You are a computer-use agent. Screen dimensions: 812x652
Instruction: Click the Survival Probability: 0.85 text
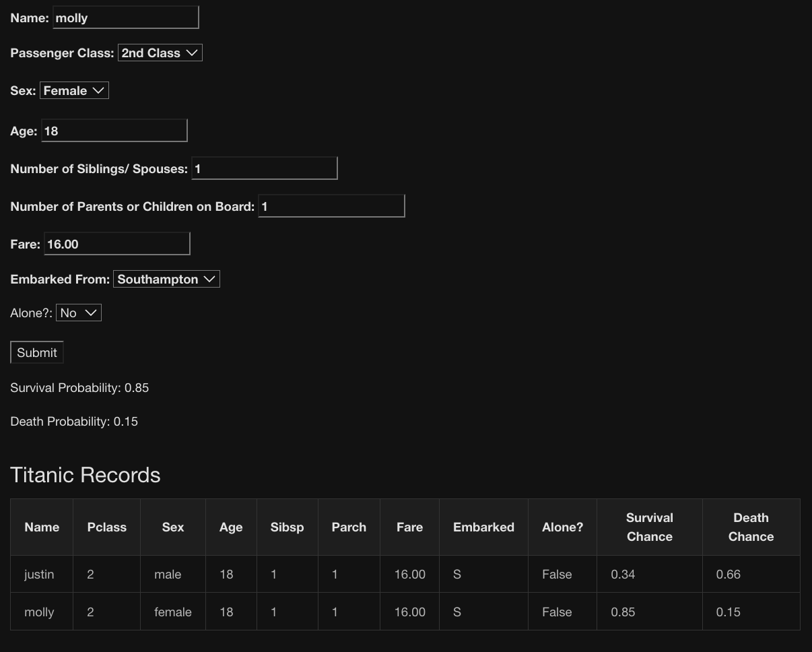point(79,388)
